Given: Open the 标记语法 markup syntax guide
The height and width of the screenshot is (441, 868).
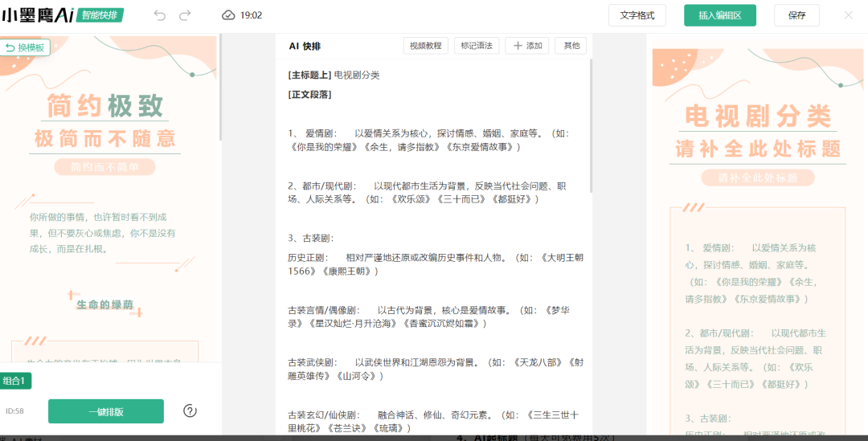Looking at the screenshot, I should click(x=477, y=46).
